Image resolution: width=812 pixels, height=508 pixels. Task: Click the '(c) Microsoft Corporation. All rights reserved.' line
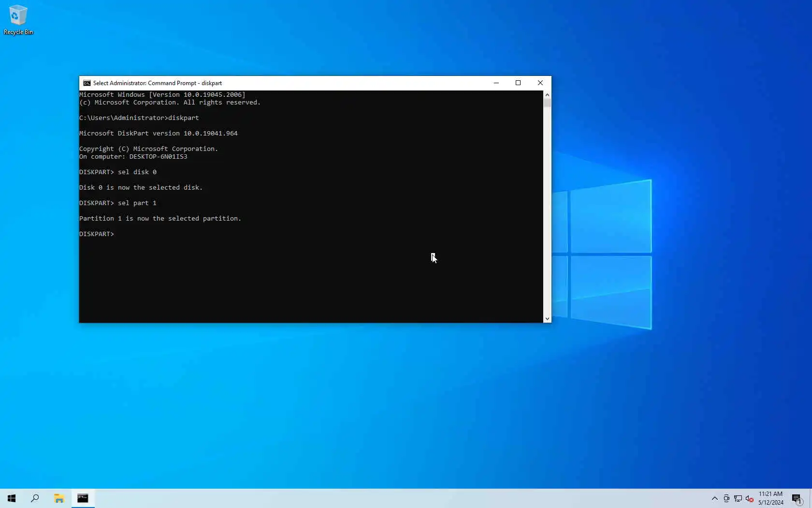170,103
